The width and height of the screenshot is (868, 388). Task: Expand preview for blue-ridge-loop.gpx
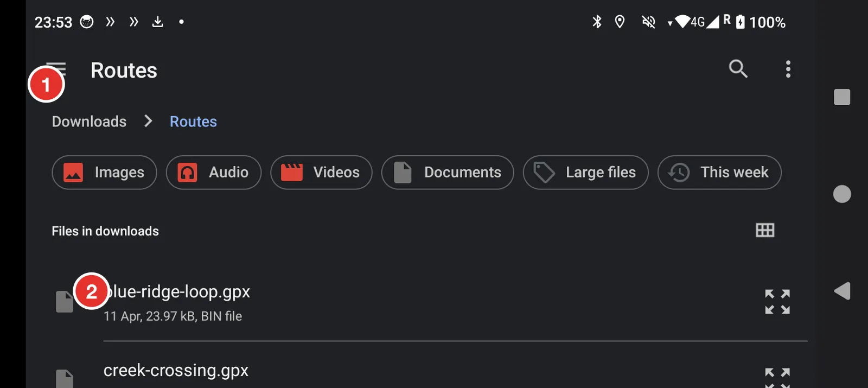click(x=777, y=302)
